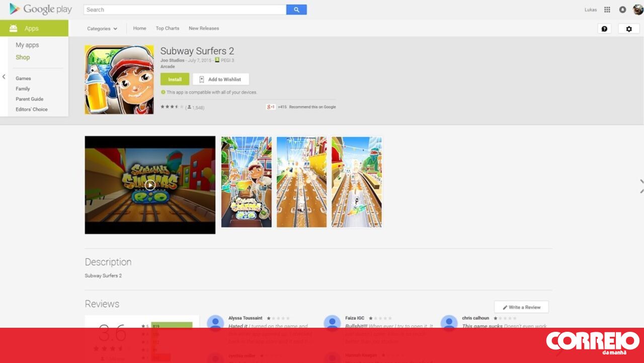Screen dimensions: 644x363
Task: Go to New Releases tab
Action: point(204,29)
